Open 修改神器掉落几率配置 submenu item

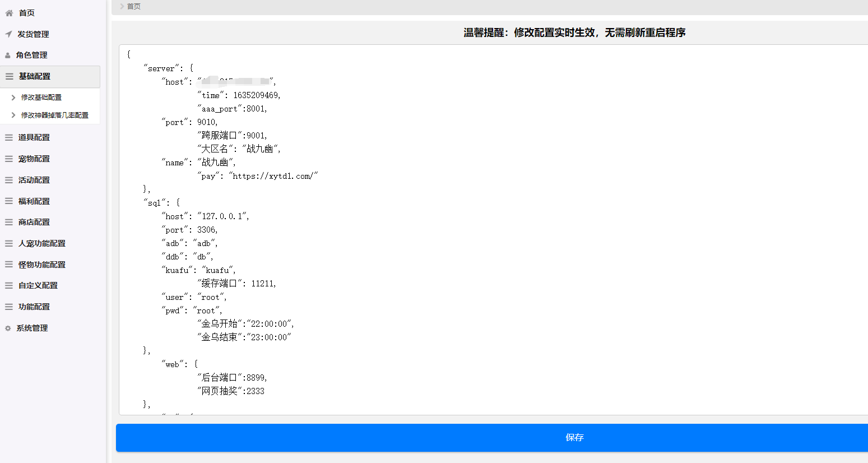point(55,115)
